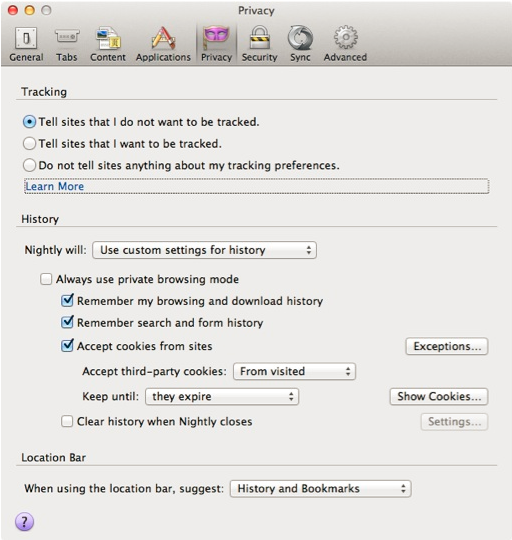
Task: Select the Applications preferences icon
Action: click(x=163, y=44)
